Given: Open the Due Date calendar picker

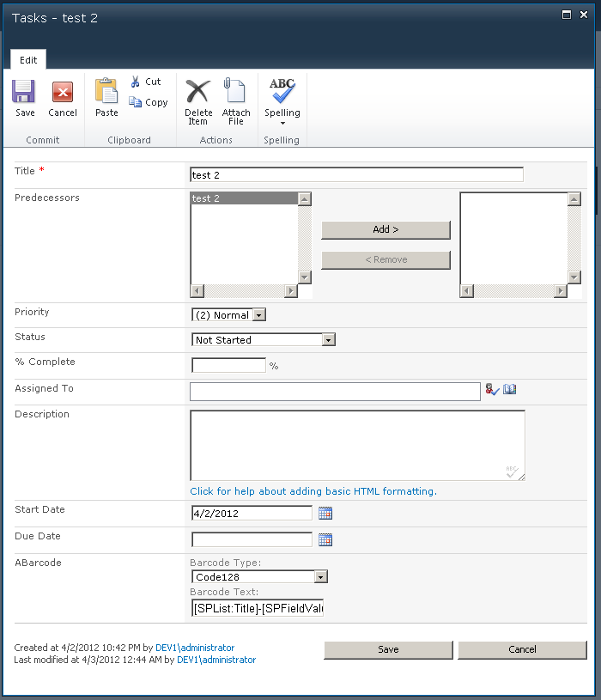Looking at the screenshot, I should (325, 540).
